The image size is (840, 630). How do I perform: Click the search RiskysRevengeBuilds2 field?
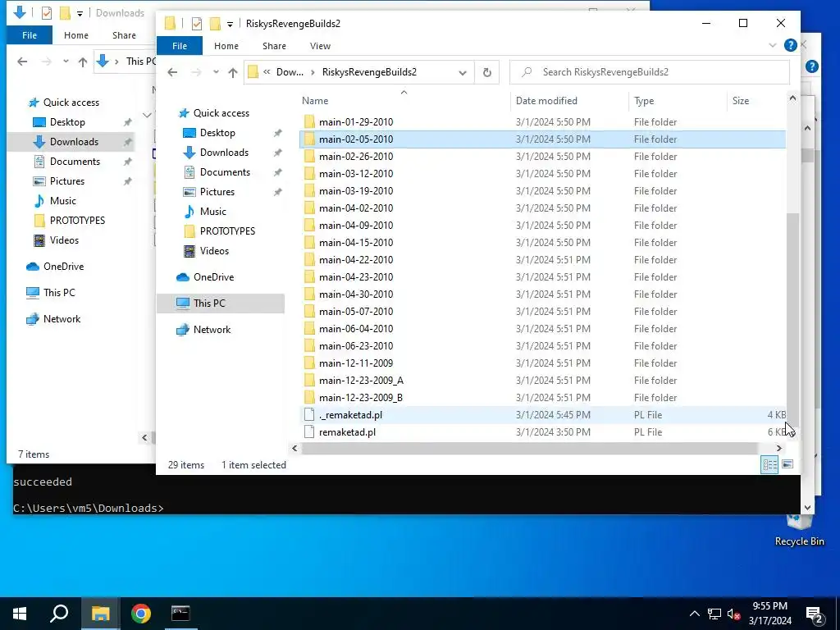650,72
